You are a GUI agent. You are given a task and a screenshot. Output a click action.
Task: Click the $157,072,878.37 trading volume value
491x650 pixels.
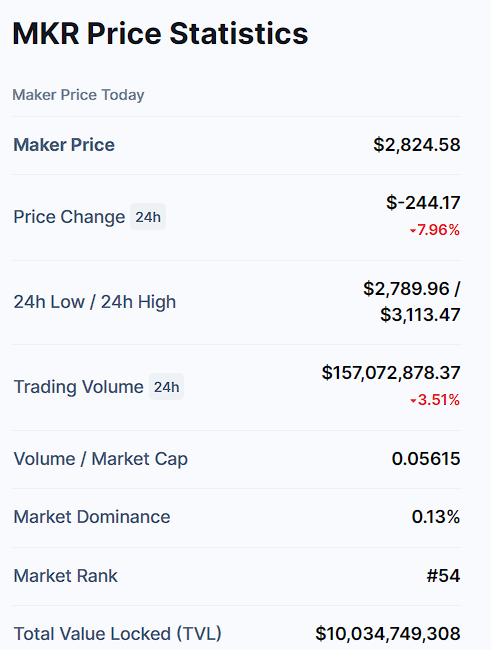point(391,373)
